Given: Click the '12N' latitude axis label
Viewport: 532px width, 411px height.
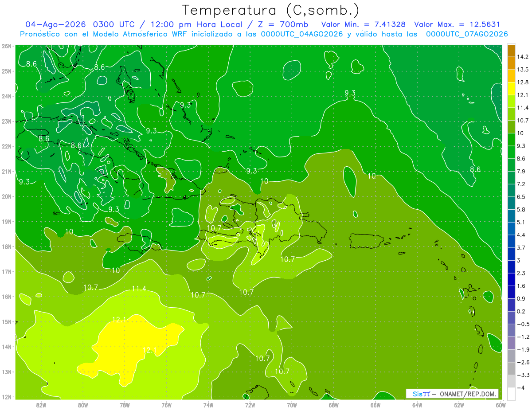Looking at the screenshot, I should 6,397.
